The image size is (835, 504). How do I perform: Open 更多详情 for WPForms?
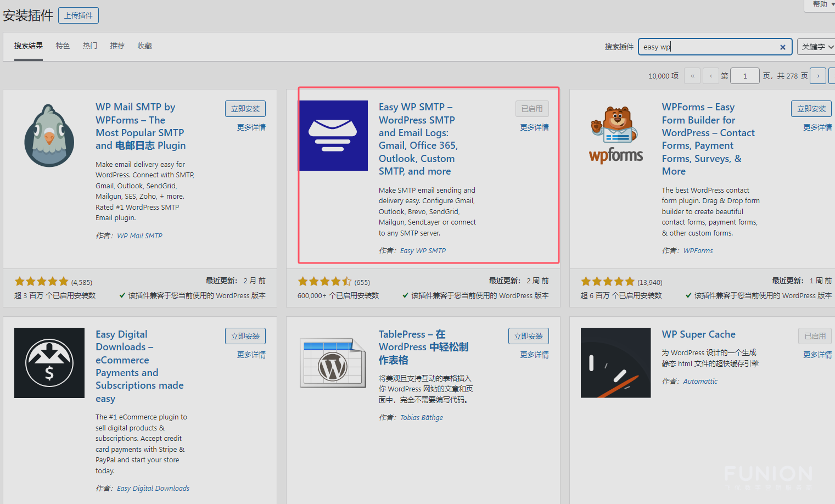(x=818, y=127)
